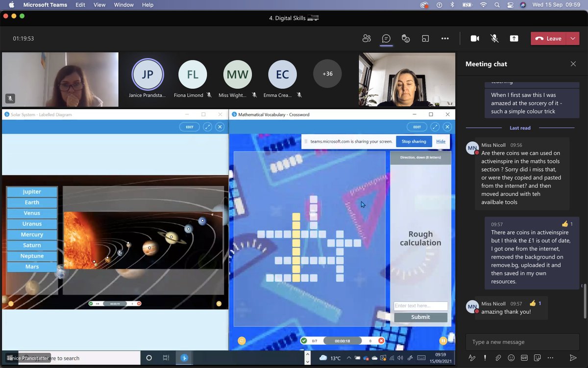Click the Janice Prandstatter JP avatar
The image size is (588, 368).
pos(147,75)
